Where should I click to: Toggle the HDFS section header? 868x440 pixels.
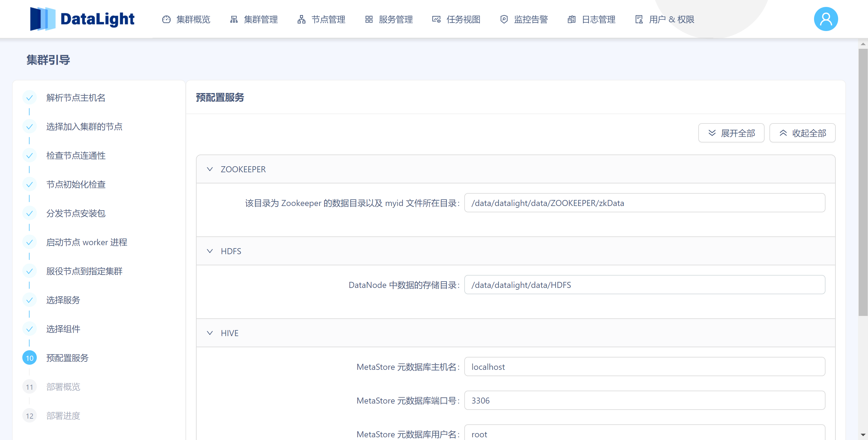516,251
